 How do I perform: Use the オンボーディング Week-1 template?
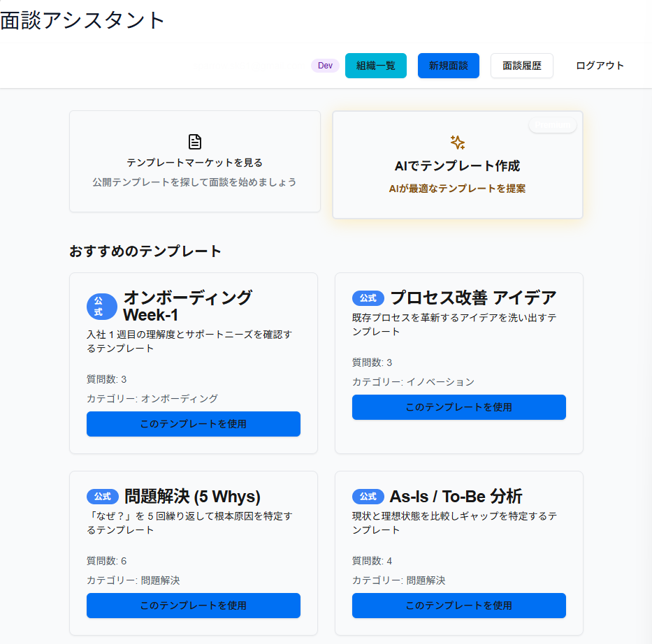(193, 424)
